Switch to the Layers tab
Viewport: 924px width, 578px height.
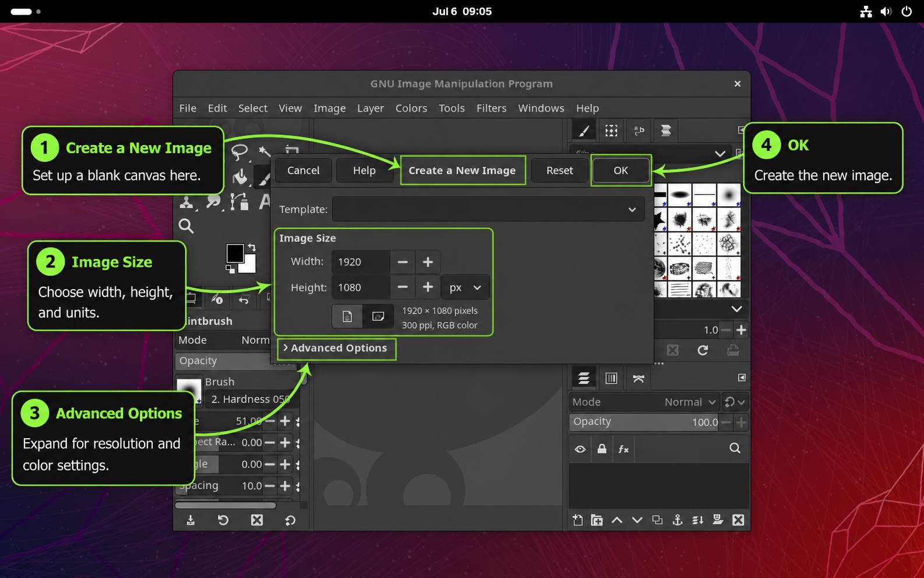584,378
